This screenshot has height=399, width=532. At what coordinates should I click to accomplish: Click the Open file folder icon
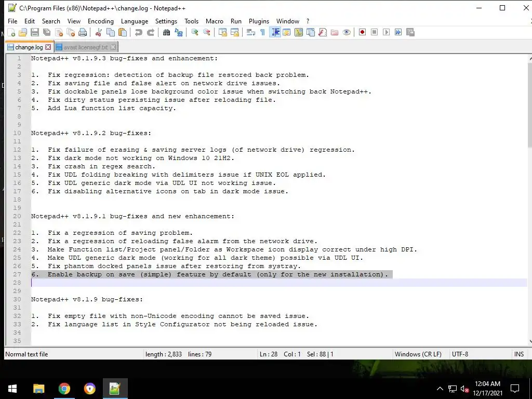[x=23, y=32]
